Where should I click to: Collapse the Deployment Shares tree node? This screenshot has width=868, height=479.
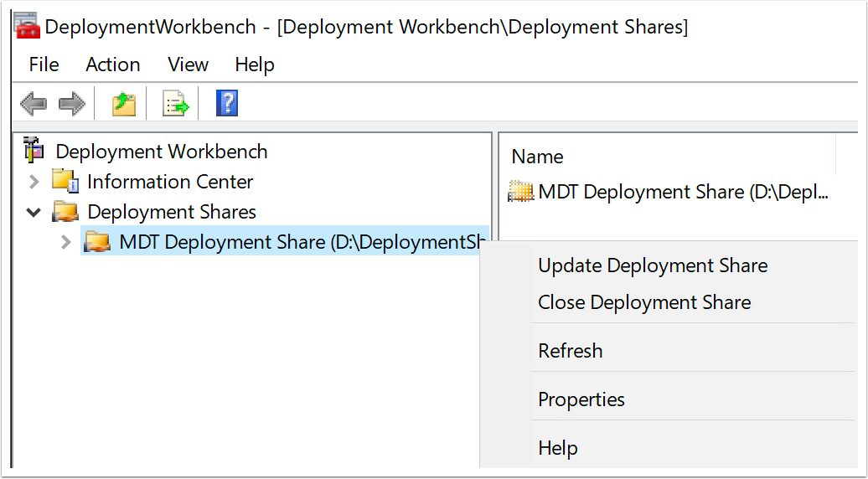tap(34, 212)
